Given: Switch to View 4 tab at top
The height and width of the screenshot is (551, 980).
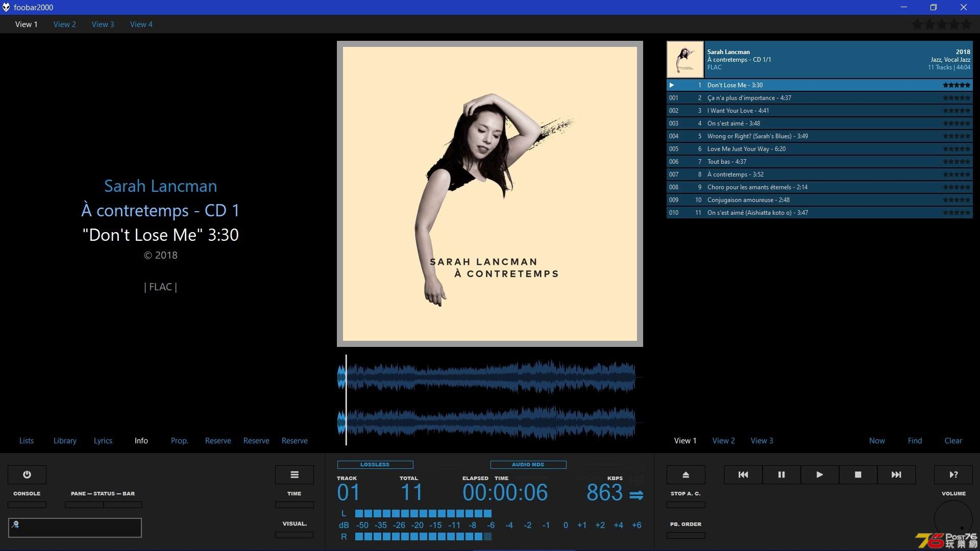Looking at the screenshot, I should click(141, 24).
